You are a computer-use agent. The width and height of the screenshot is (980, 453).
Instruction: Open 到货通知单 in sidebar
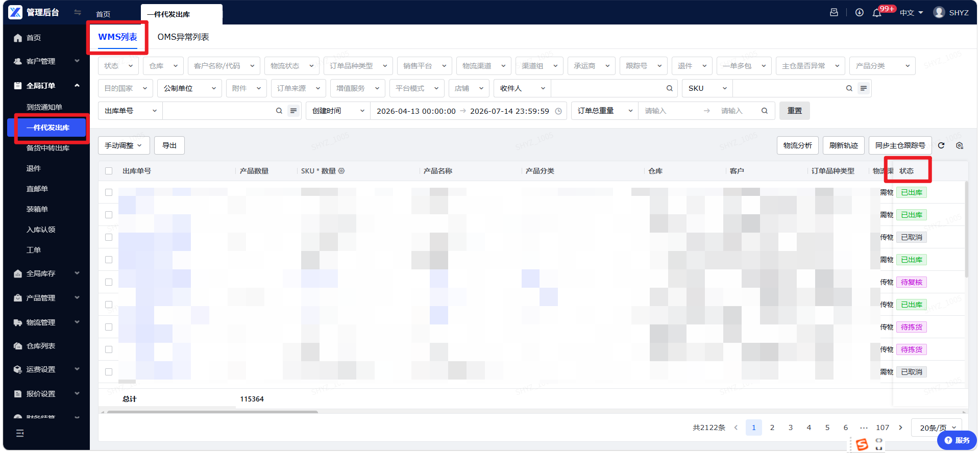(44, 107)
